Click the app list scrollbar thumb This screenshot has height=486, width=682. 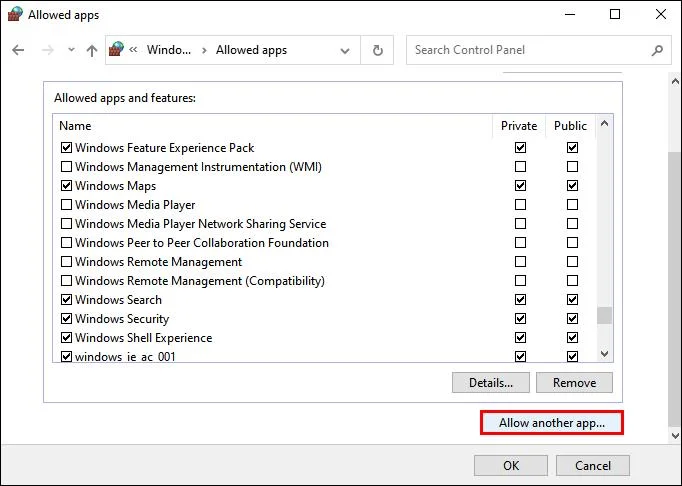click(604, 315)
